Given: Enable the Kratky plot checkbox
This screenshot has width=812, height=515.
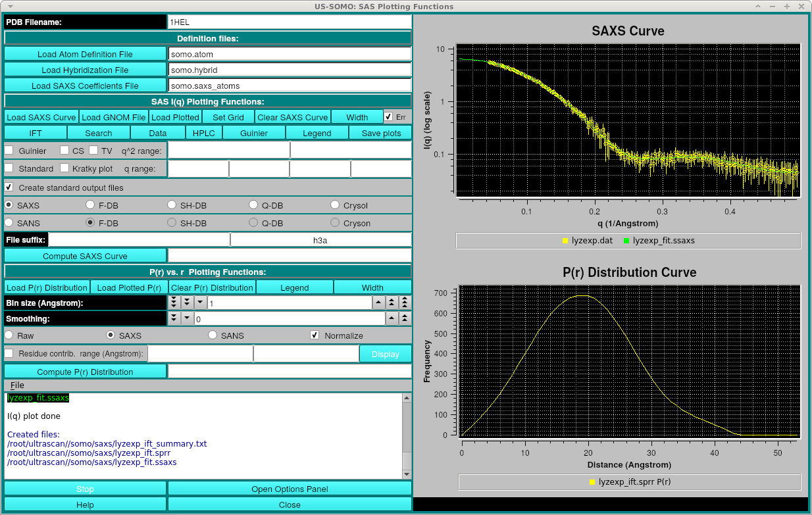Looking at the screenshot, I should click(64, 168).
